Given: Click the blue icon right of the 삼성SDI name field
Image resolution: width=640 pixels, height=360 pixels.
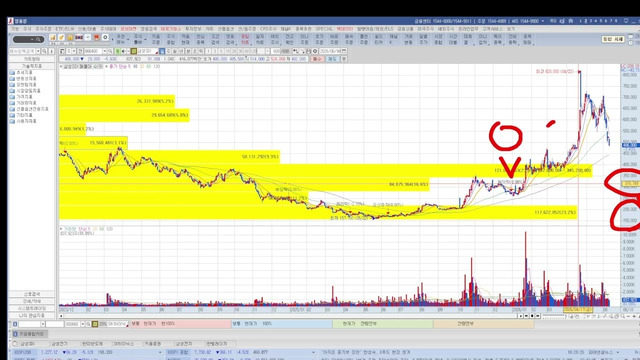Looking at the screenshot, I should [162, 51].
